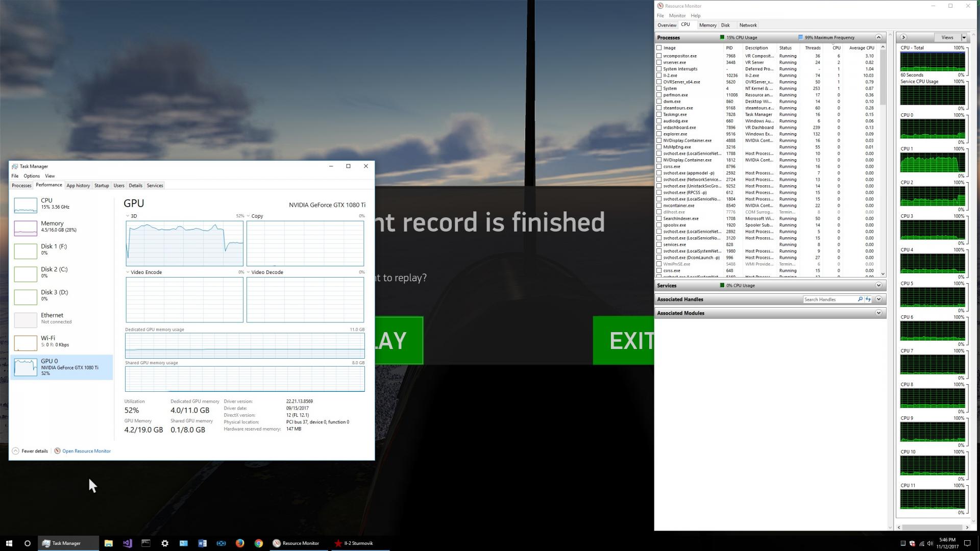Click refresh icon beside Search Handles
Screen dimensions: 980x551
tap(868, 299)
